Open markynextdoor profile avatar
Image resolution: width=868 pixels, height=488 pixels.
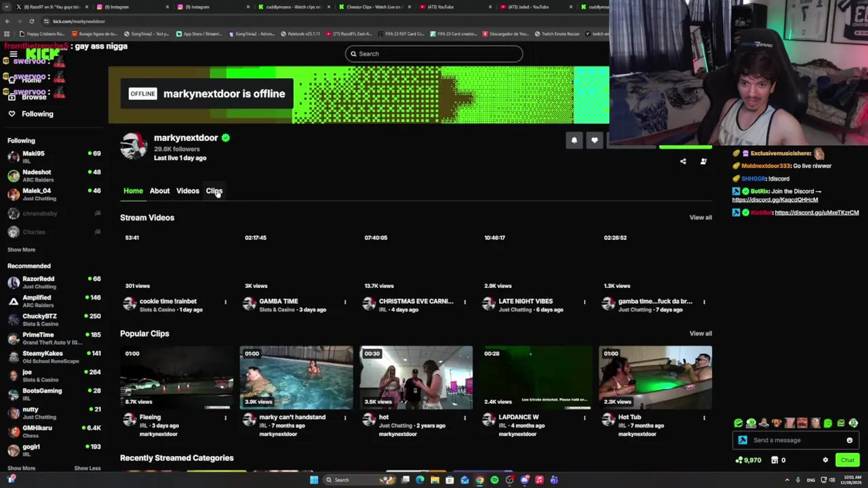[134, 146]
